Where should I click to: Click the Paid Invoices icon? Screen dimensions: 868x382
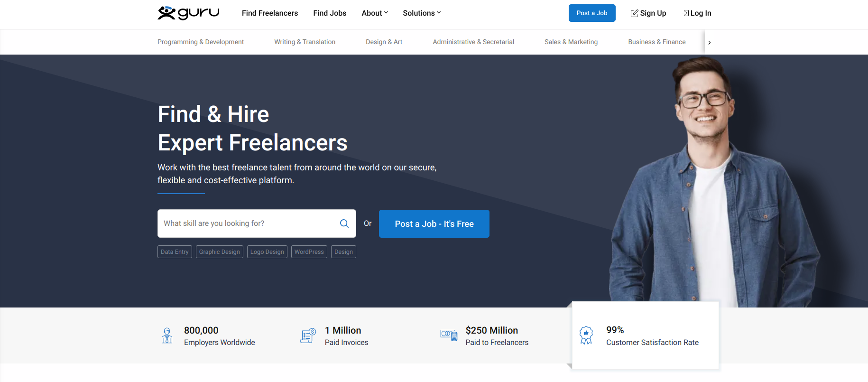coord(308,335)
